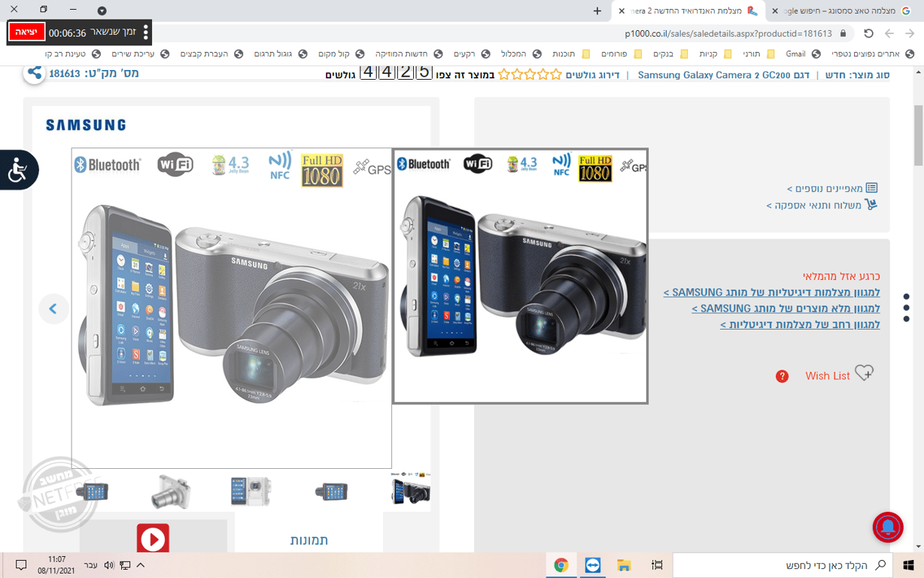924x578 pixels.
Task: Close the Google search tab
Action: click(x=775, y=11)
